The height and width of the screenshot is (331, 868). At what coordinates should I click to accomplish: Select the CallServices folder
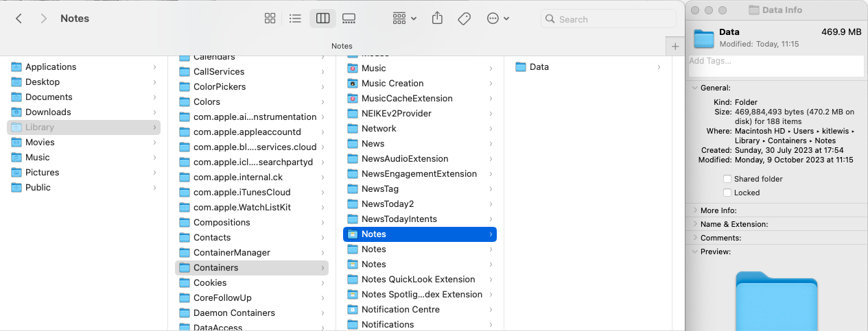pyautogui.click(x=252, y=71)
